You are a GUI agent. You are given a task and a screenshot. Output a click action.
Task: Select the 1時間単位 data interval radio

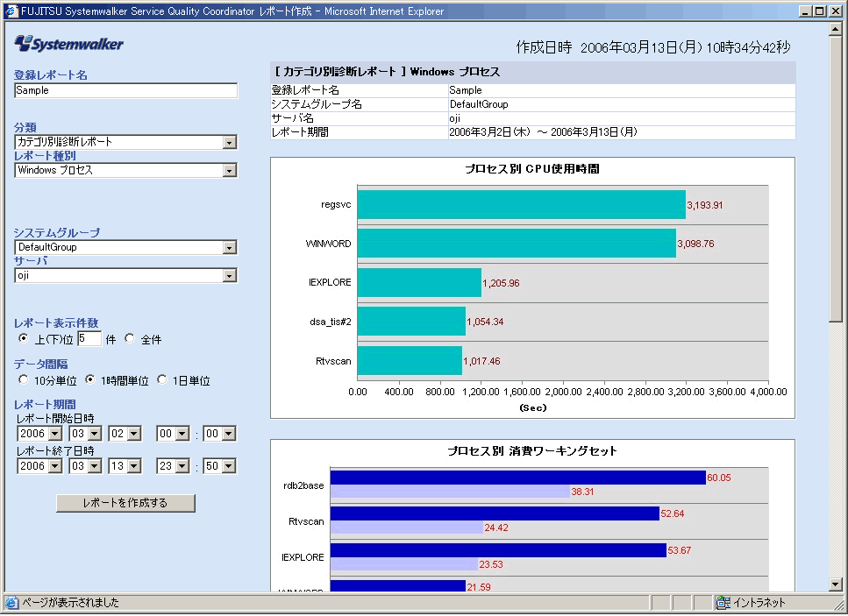(x=90, y=379)
